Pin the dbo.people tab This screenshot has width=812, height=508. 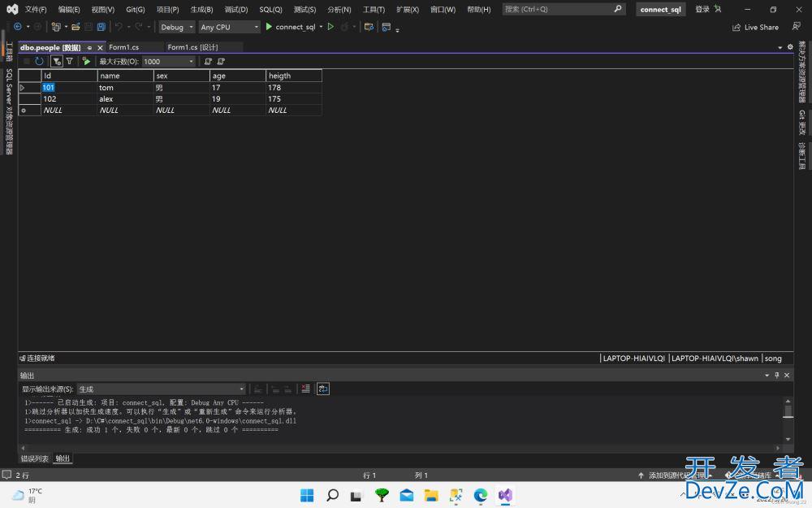pos(89,48)
